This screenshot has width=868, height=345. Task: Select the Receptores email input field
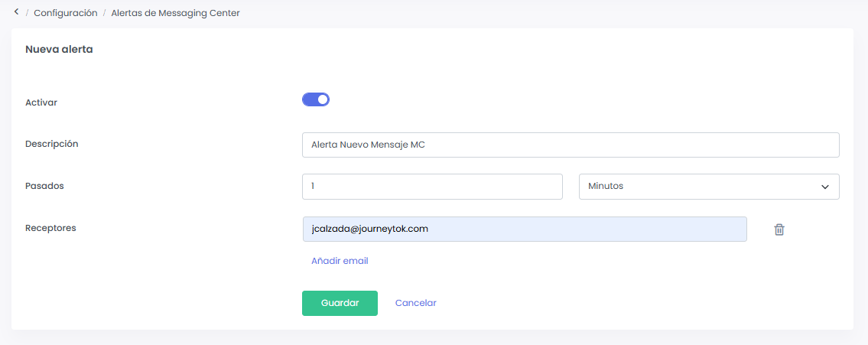pos(525,229)
